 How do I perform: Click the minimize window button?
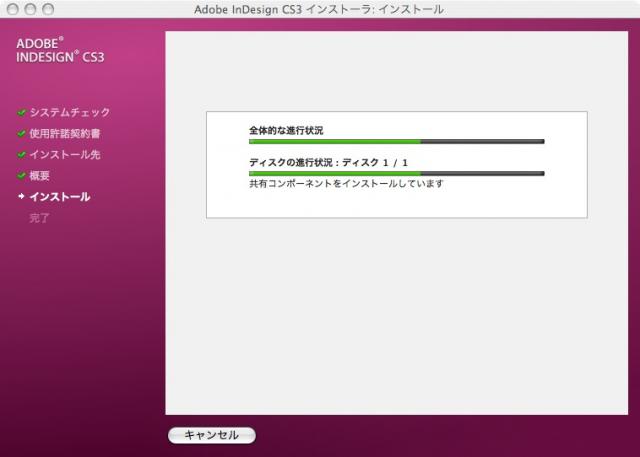point(31,9)
